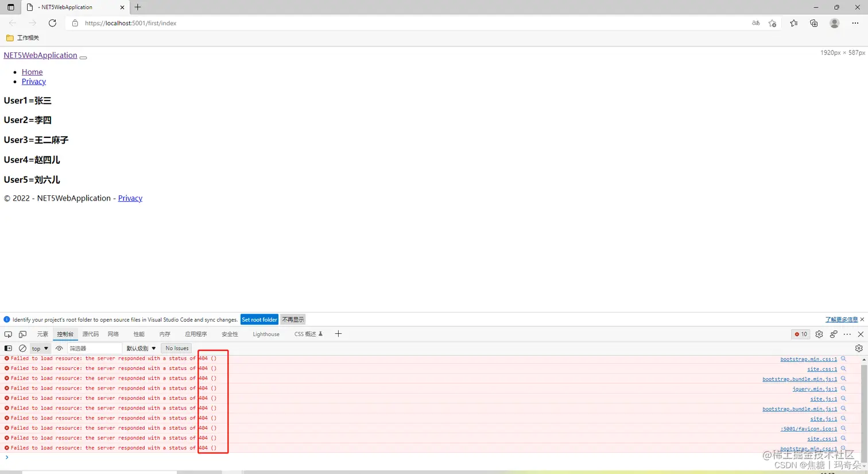This screenshot has height=474, width=868.
Task: Close the NET5WebApplication browser tab
Action: coord(122,7)
